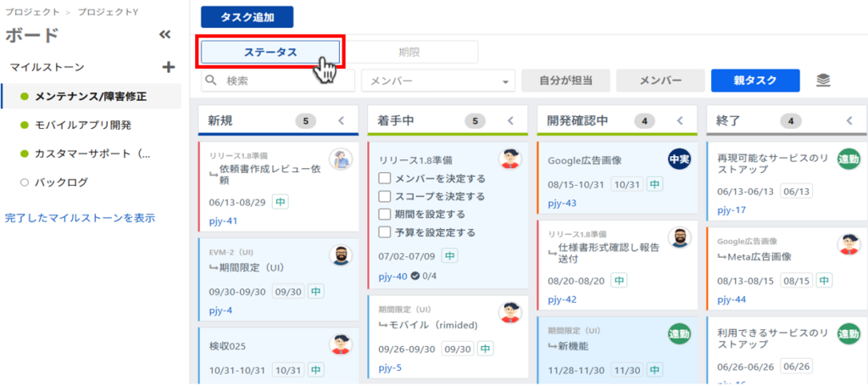Viewport: 868px width, 386px height.
Task: Click the layers stack icon
Action: pos(823,81)
